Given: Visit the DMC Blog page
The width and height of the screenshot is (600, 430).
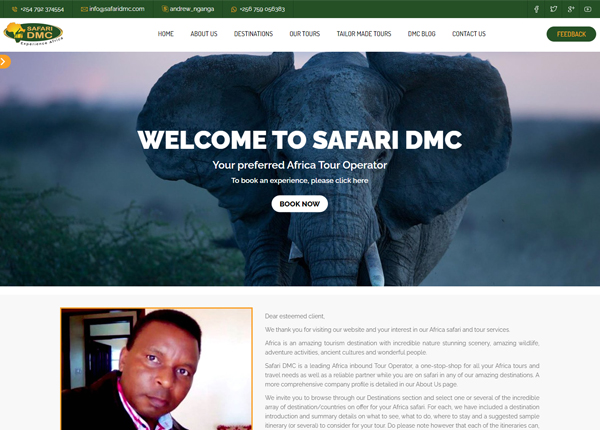Looking at the screenshot, I should pyautogui.click(x=422, y=34).
